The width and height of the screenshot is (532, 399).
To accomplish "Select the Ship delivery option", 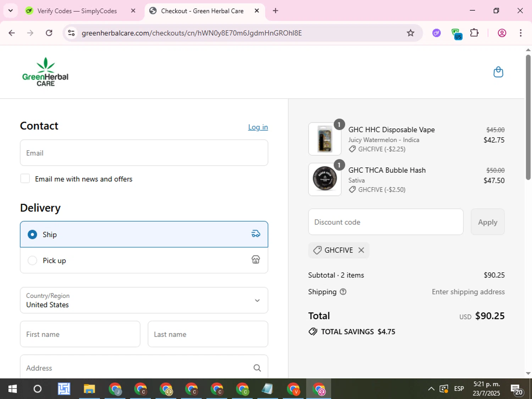I will [x=144, y=234].
